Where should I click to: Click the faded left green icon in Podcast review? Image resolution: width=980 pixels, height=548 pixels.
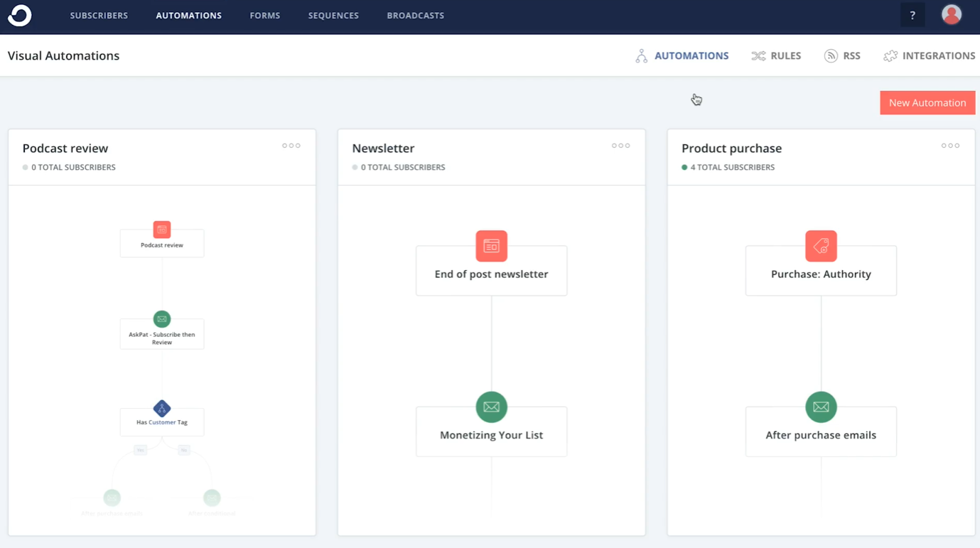[x=112, y=498]
